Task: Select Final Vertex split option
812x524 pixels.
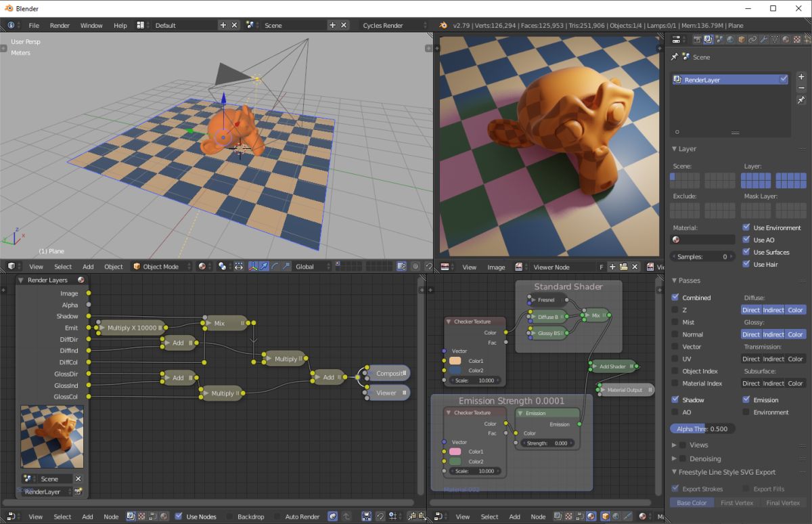Action: coord(783,502)
